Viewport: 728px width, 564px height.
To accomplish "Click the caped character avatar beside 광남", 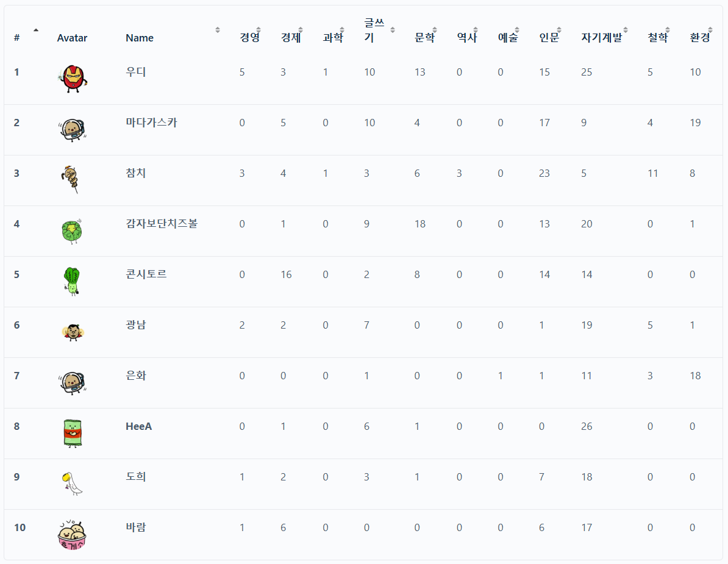I will tap(72, 332).
